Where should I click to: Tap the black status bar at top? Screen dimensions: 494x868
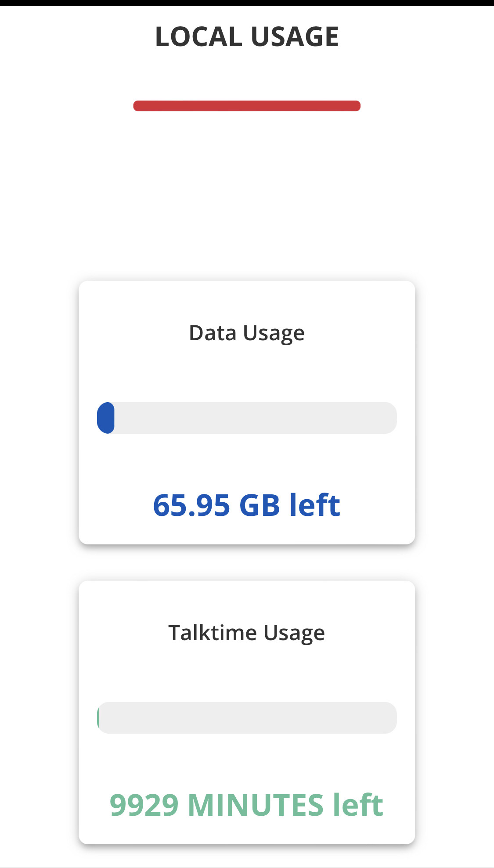pyautogui.click(x=247, y=3)
